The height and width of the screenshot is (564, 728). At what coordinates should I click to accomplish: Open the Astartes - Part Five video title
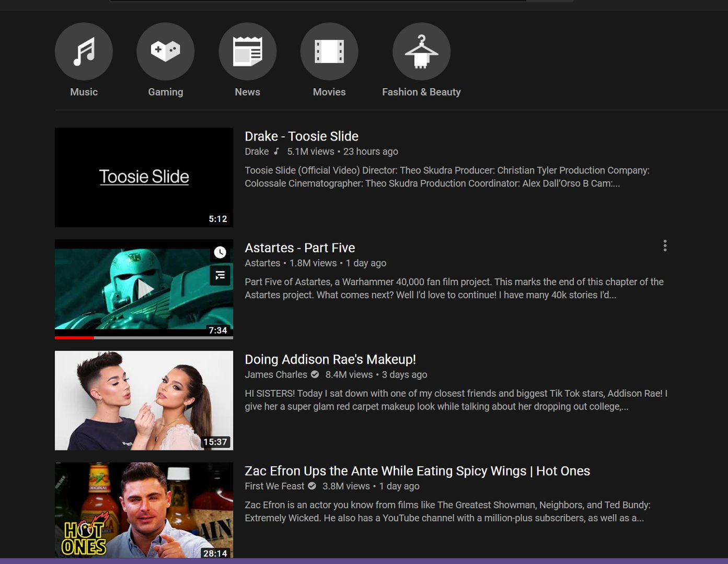(x=300, y=248)
